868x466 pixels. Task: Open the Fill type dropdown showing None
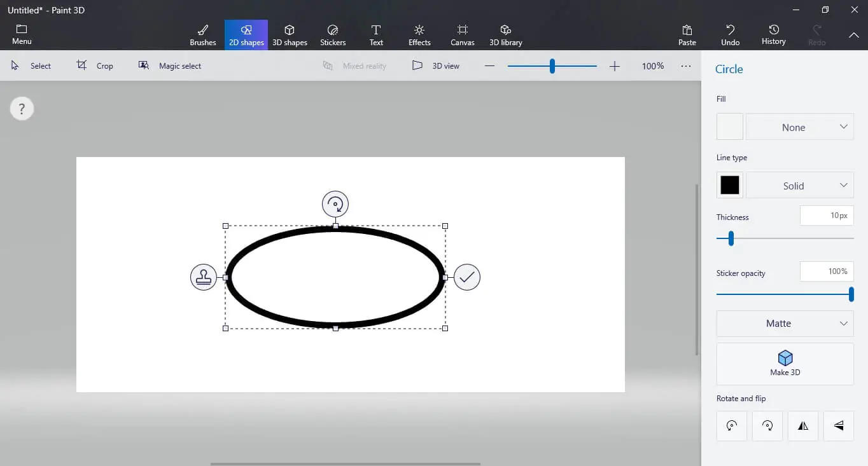(x=800, y=127)
